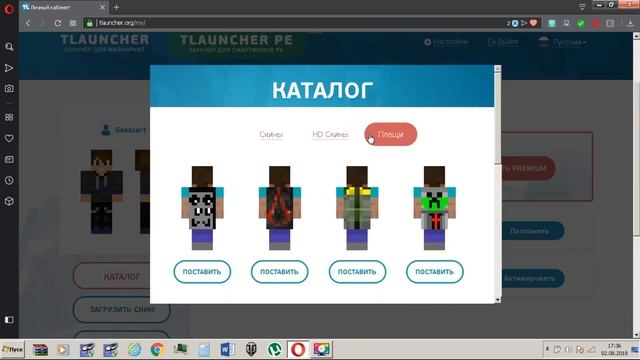Image resolution: width=640 pixels, height=360 pixels.
Task: Click the creeper cape thumbnail
Action: 435,208
